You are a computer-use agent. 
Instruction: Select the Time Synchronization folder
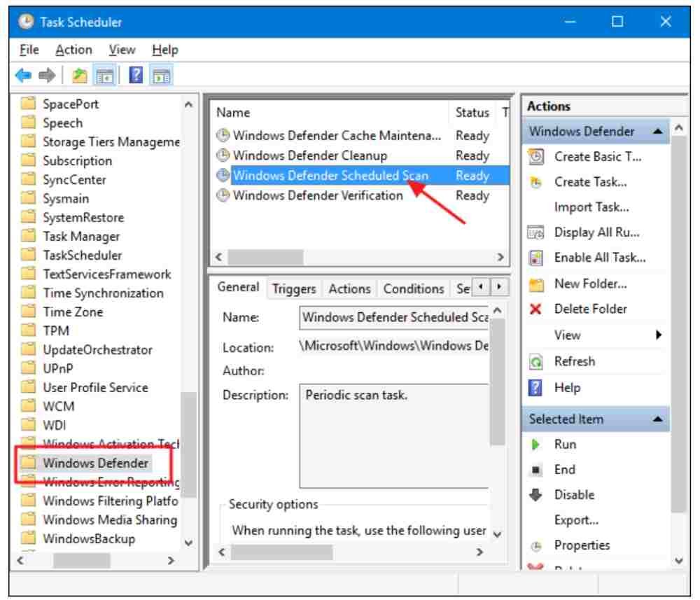[x=103, y=293]
